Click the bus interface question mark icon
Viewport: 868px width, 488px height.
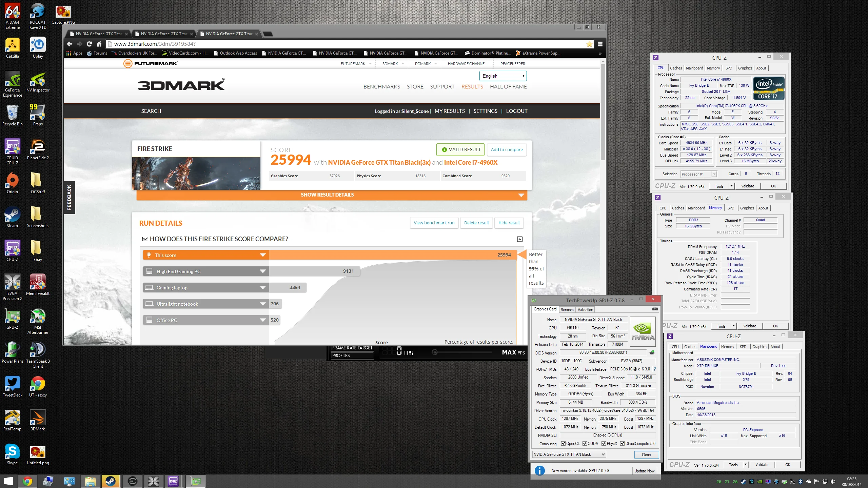[x=654, y=369]
